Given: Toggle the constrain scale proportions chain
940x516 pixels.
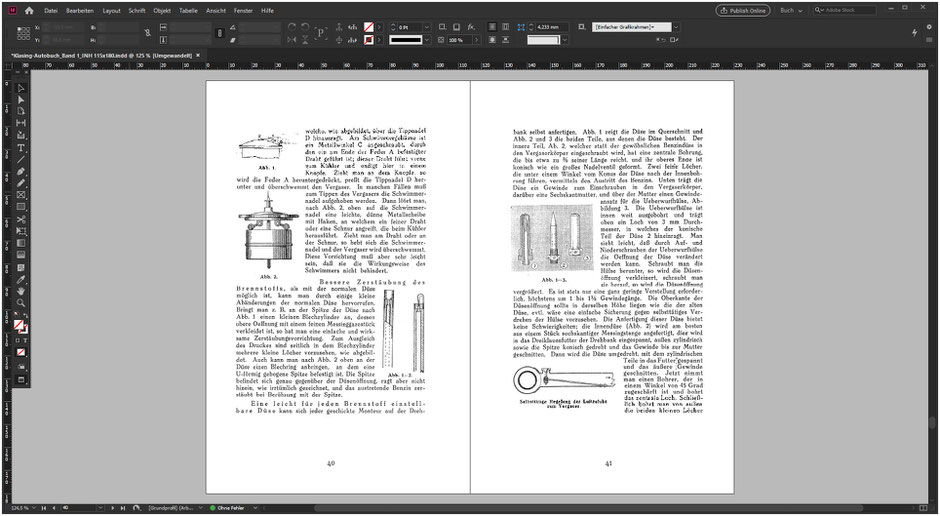Looking at the screenshot, I should pyautogui.click(x=219, y=34).
